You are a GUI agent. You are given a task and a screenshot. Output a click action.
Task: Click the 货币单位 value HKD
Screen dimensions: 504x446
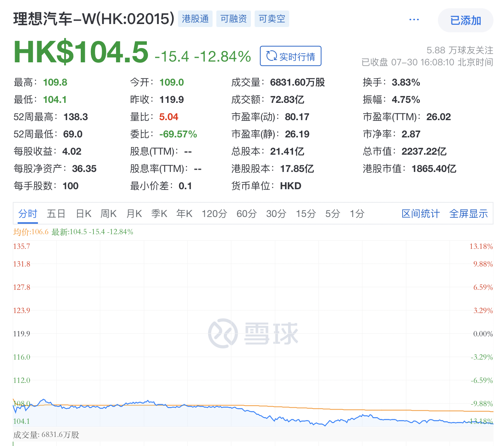tap(291, 186)
